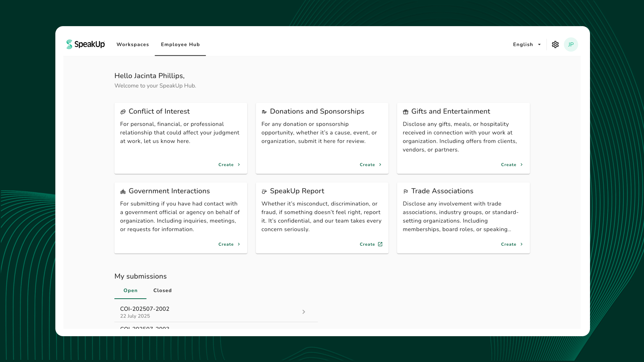The image size is (644, 362).
Task: Click the SpeakUp Report card icon
Action: coord(264,192)
